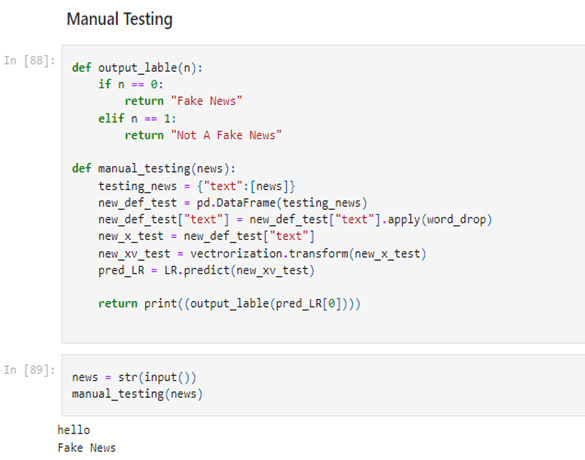Click the hello output text
This screenshot has width=585, height=460.
pos(74,430)
